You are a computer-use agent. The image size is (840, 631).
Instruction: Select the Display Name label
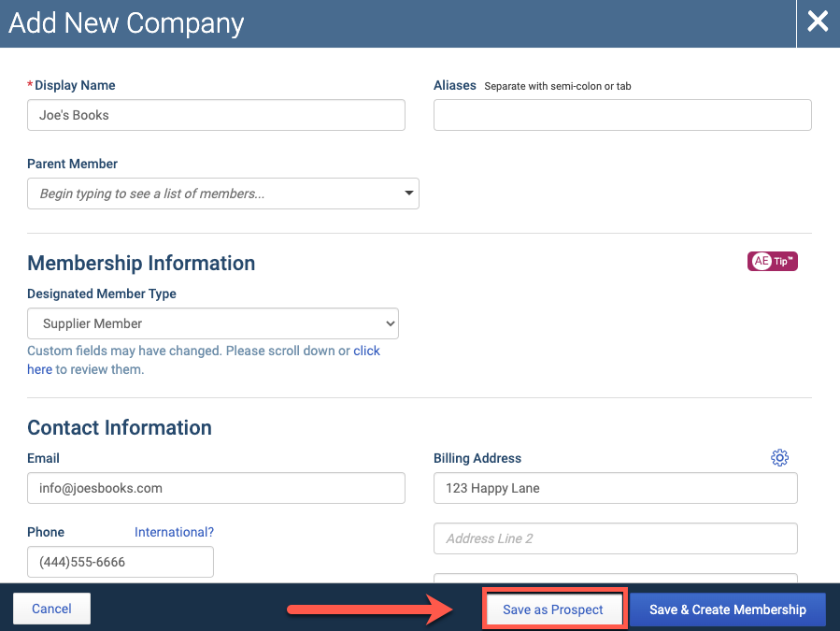pos(75,85)
